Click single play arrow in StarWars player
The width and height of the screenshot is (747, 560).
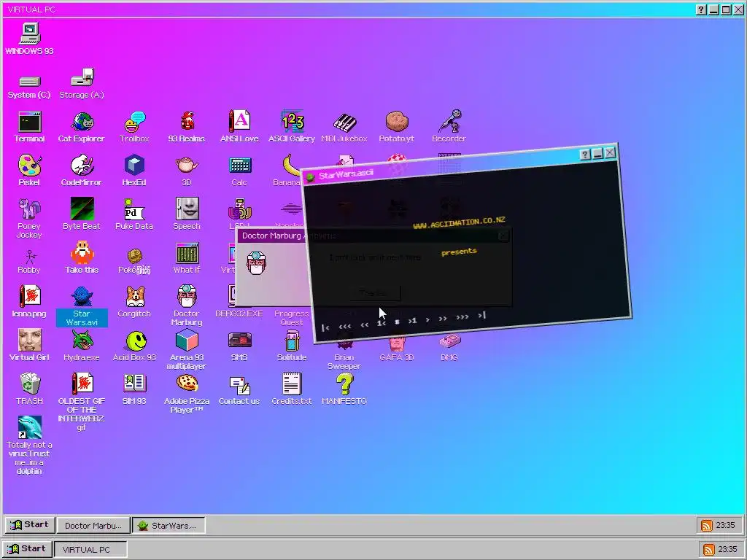click(x=427, y=319)
